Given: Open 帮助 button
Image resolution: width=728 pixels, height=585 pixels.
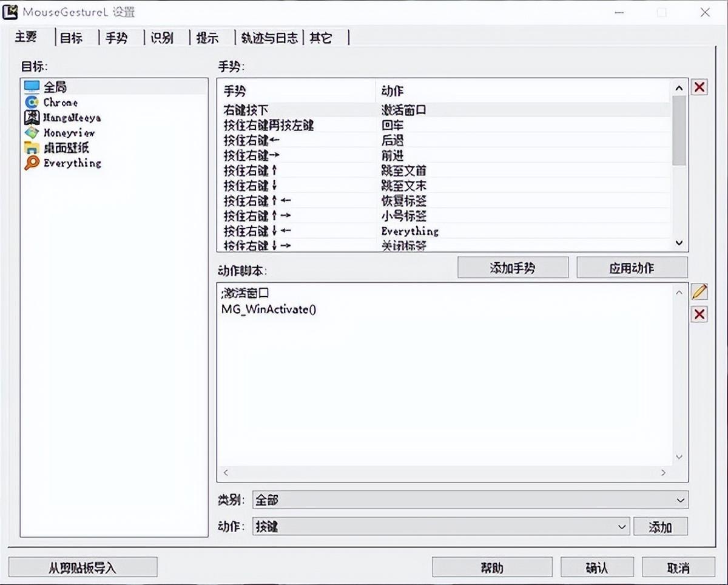Looking at the screenshot, I should click(492, 567).
